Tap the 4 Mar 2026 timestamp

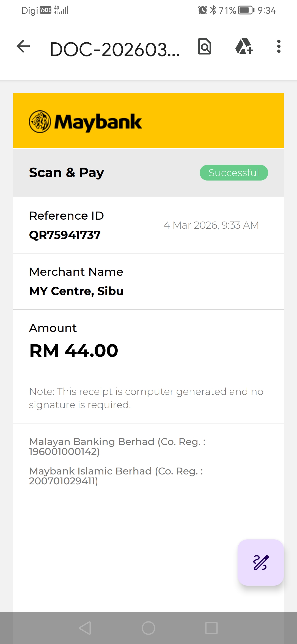[x=211, y=225]
